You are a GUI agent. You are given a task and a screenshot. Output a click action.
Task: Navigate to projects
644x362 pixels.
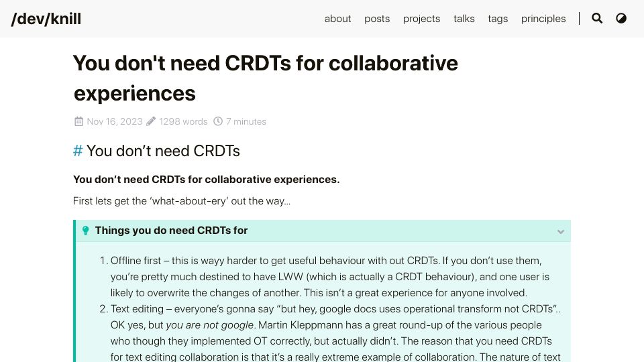pyautogui.click(x=421, y=19)
